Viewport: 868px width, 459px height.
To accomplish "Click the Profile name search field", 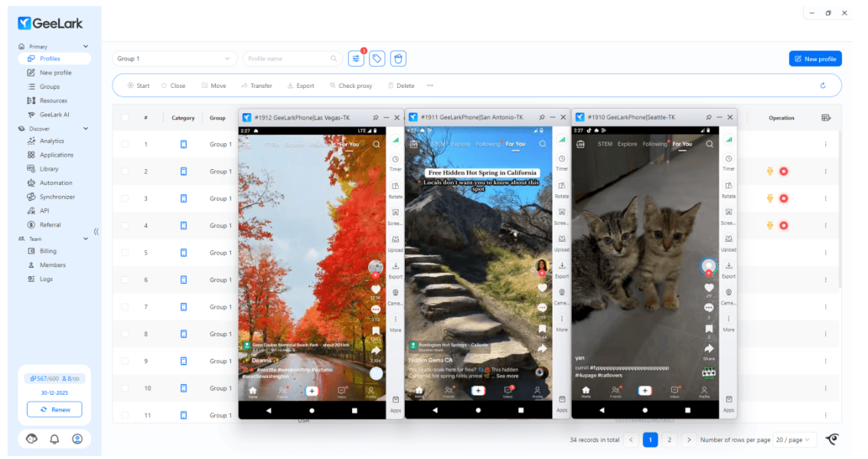I will [291, 59].
